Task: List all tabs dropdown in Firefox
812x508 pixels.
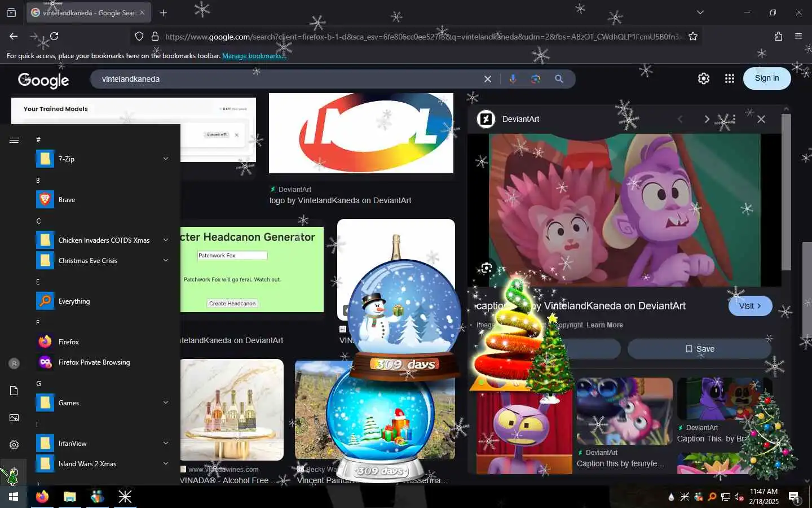Action: [700, 12]
